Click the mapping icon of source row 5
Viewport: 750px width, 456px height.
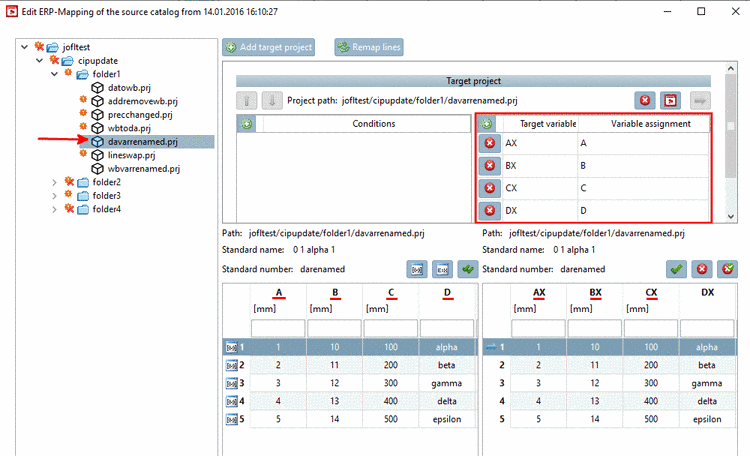(x=232, y=420)
